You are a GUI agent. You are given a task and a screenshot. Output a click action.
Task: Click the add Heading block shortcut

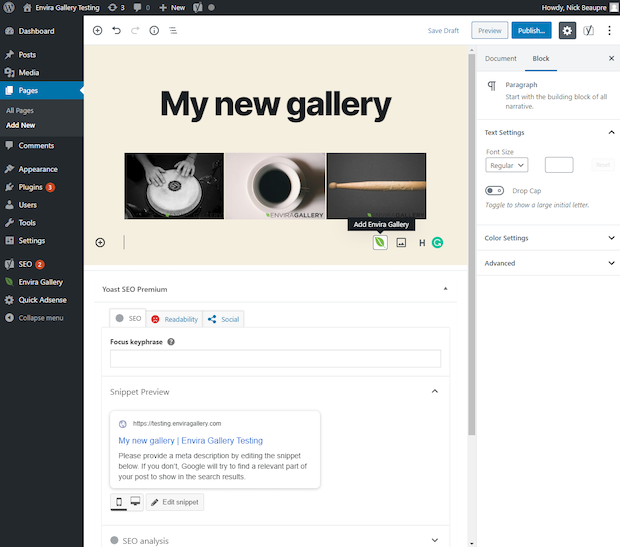(x=422, y=243)
